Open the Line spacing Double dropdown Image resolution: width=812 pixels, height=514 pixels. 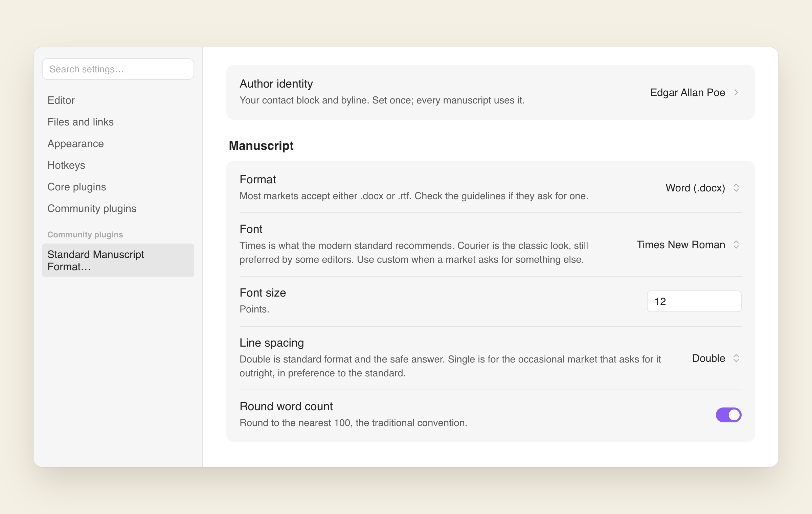[716, 358]
